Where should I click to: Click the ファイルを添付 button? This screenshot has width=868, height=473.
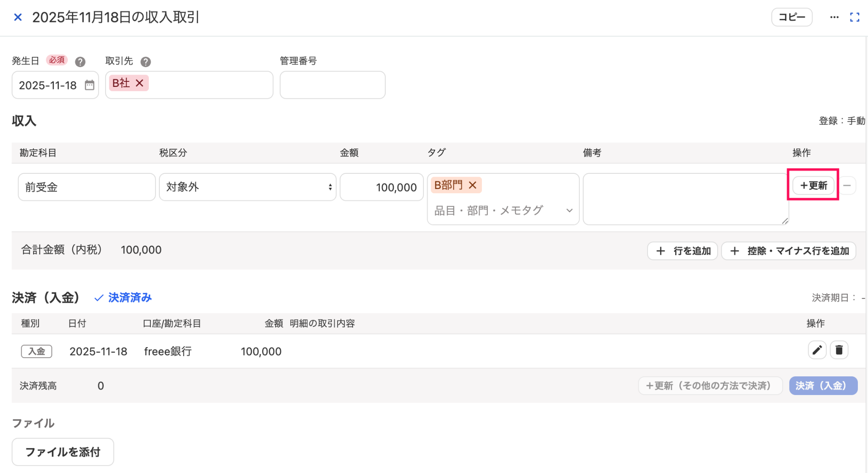pyautogui.click(x=63, y=452)
